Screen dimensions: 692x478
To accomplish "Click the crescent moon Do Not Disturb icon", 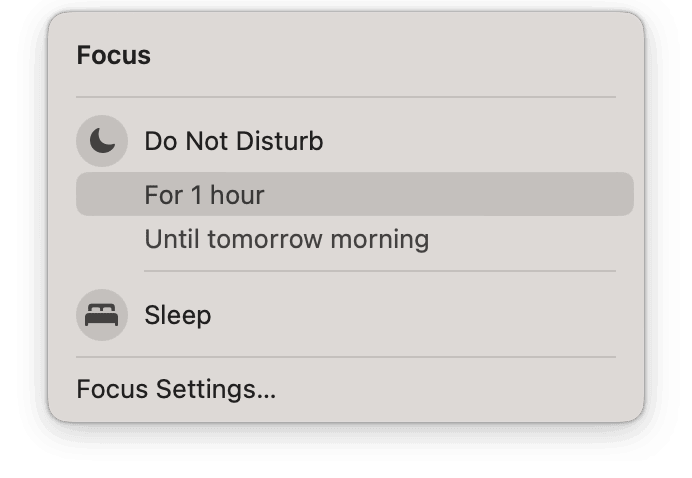I will [x=102, y=142].
